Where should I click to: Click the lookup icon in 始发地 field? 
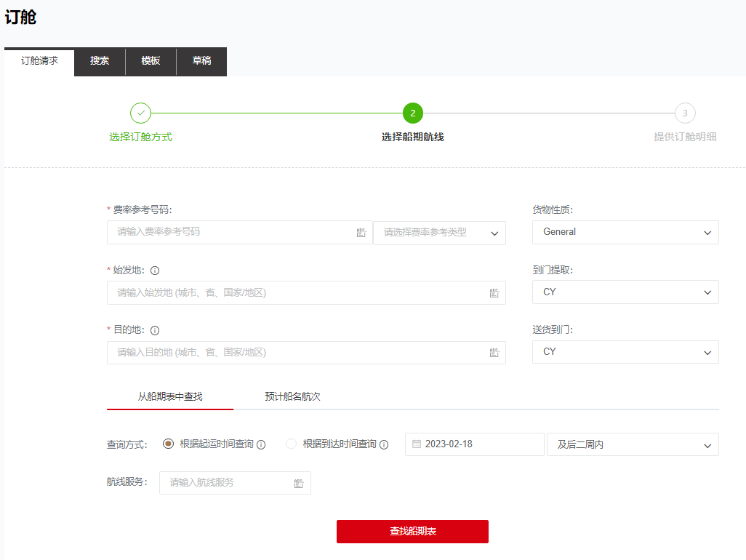point(494,293)
